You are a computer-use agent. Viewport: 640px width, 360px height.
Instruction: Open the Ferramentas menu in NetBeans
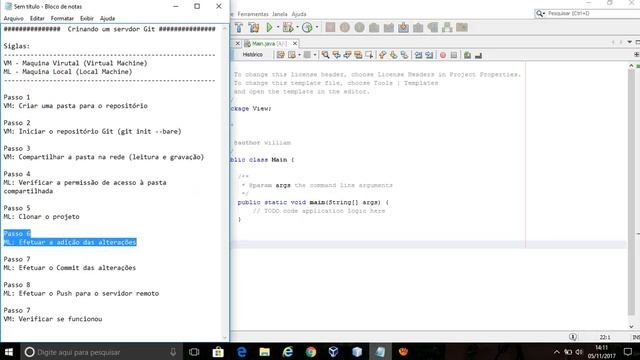coord(253,14)
